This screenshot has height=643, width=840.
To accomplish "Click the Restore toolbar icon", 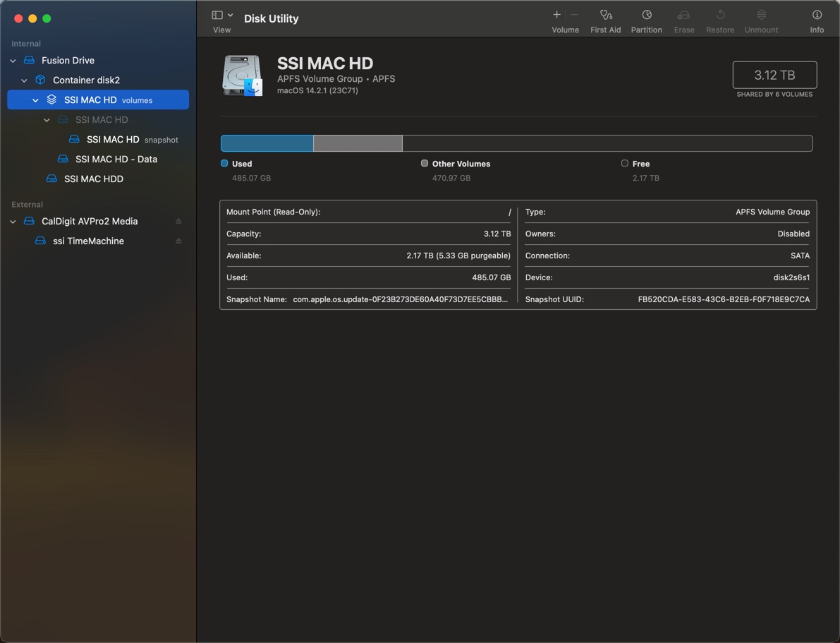I will pos(720,15).
